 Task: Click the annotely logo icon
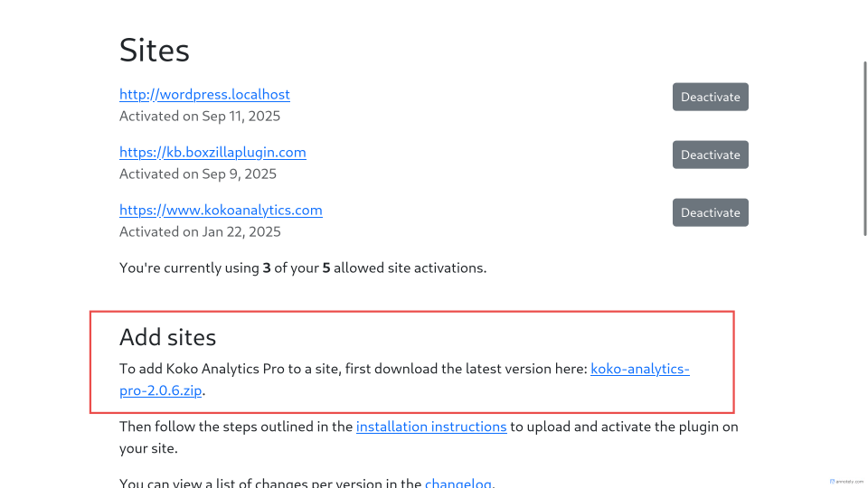[832, 482]
